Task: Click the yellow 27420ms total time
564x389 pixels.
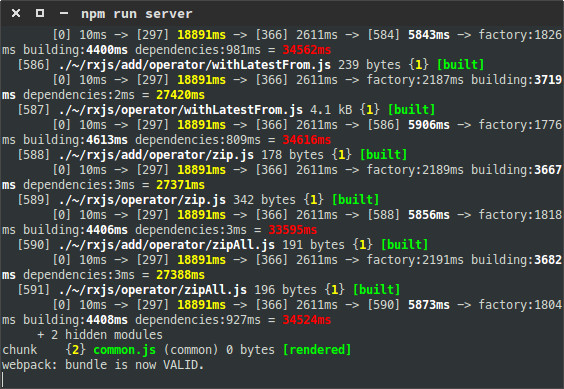Action: (x=180, y=95)
